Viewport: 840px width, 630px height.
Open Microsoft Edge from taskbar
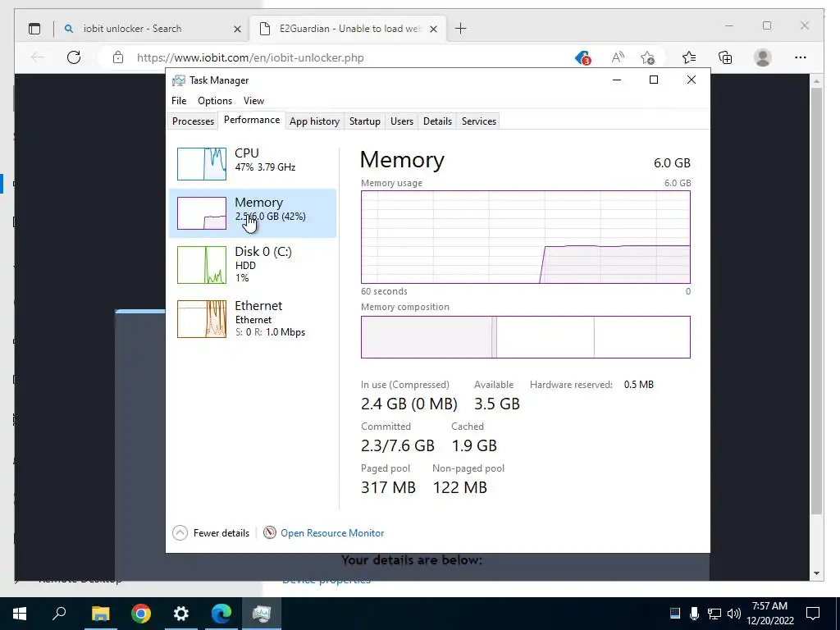221,614
